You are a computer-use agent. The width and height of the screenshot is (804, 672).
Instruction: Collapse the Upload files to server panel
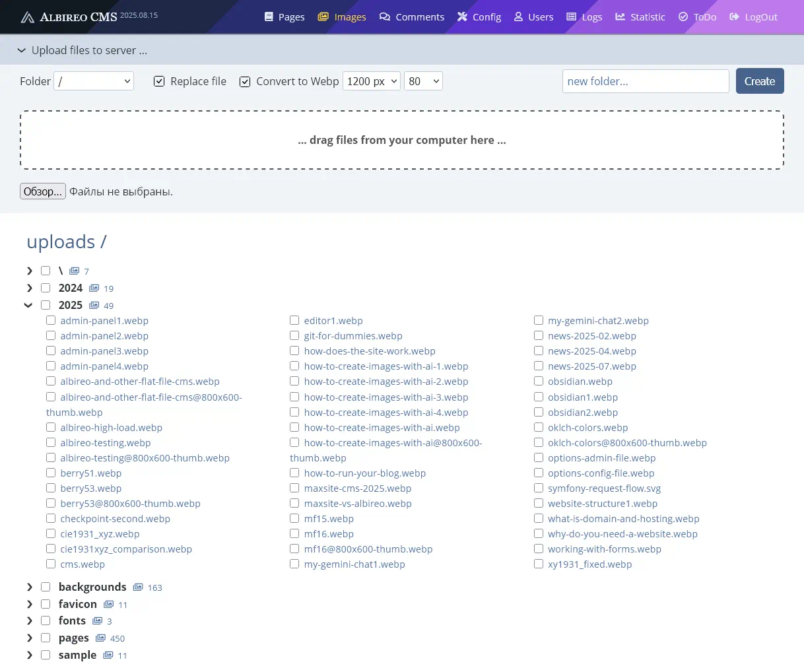[21, 50]
